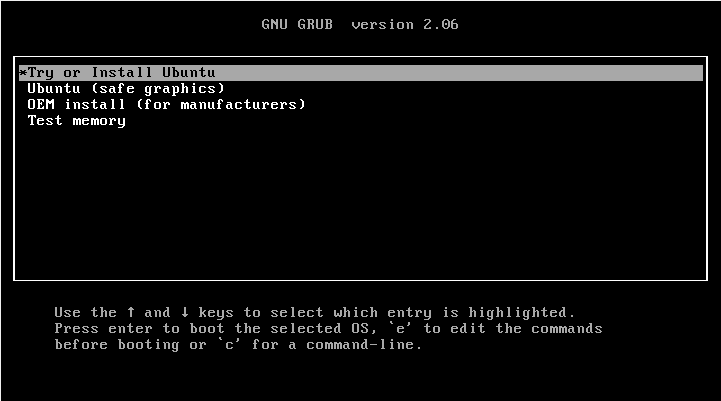Click the quoted 'c' key hint

[229, 344]
